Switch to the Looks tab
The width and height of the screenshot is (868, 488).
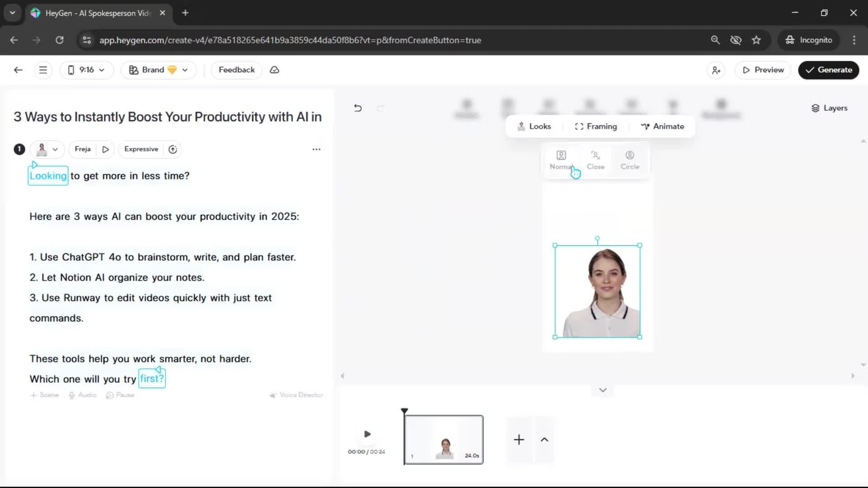534,127
